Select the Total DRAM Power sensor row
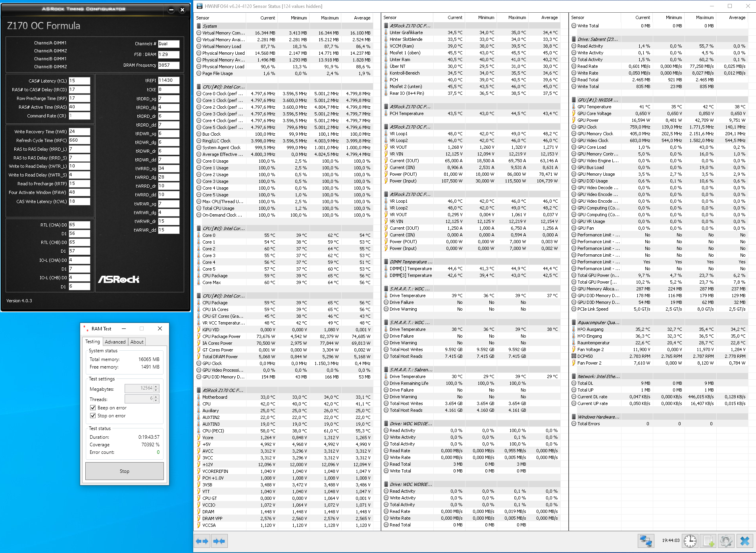Image resolution: width=756 pixels, height=553 pixels. (284, 357)
